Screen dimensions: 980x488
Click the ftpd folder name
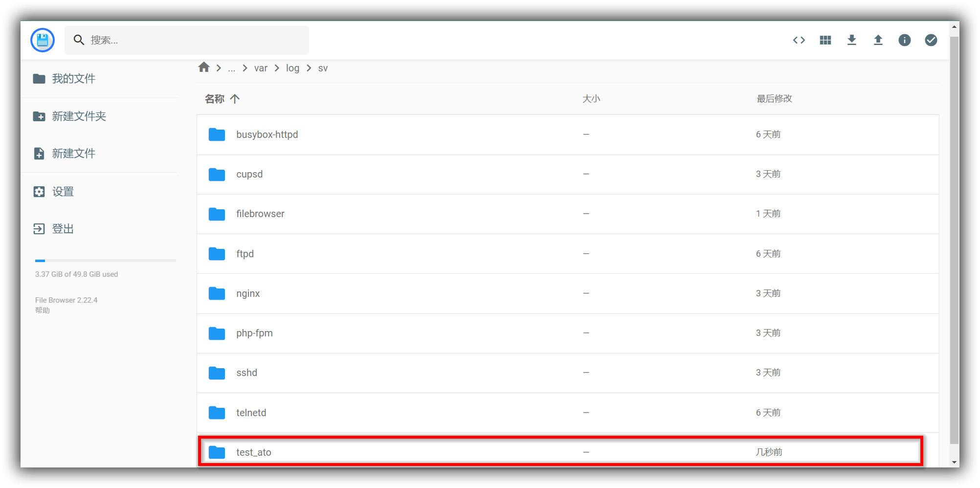click(x=245, y=254)
